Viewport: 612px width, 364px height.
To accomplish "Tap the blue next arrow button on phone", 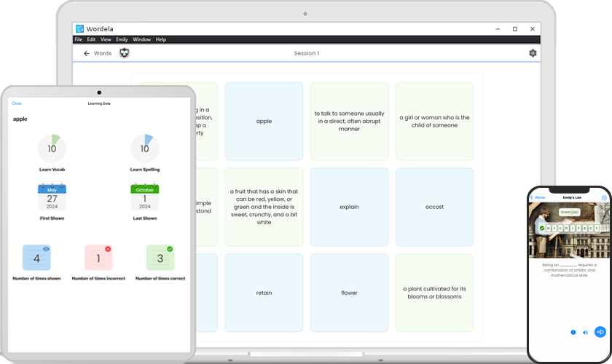I will tap(600, 332).
